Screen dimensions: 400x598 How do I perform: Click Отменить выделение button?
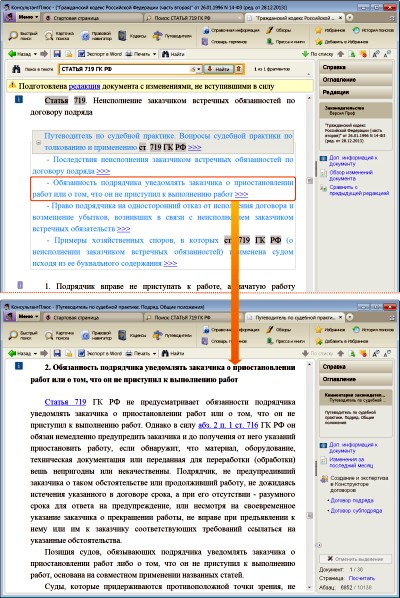point(355,559)
